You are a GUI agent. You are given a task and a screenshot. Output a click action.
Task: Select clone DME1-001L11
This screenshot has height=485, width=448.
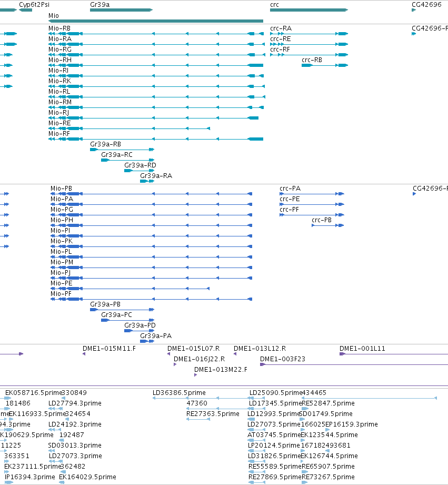(362, 348)
